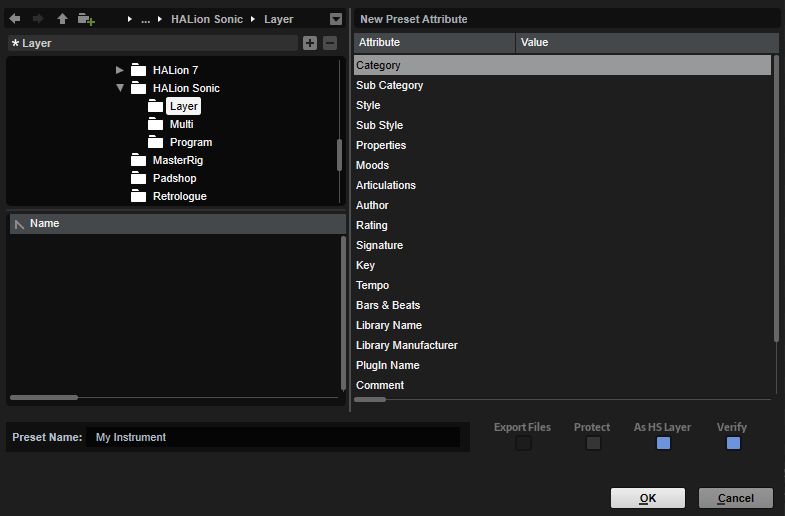Open the path history dropdown

(x=336, y=19)
